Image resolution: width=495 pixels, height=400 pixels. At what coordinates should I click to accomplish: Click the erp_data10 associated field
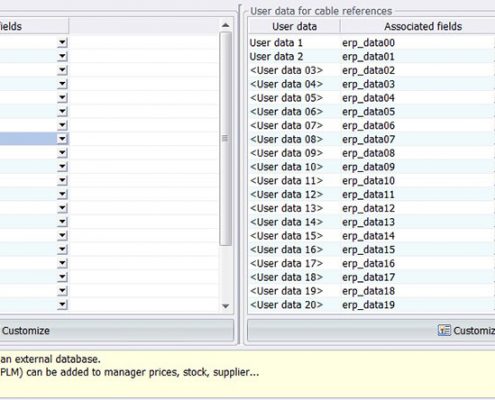pyautogui.click(x=368, y=181)
